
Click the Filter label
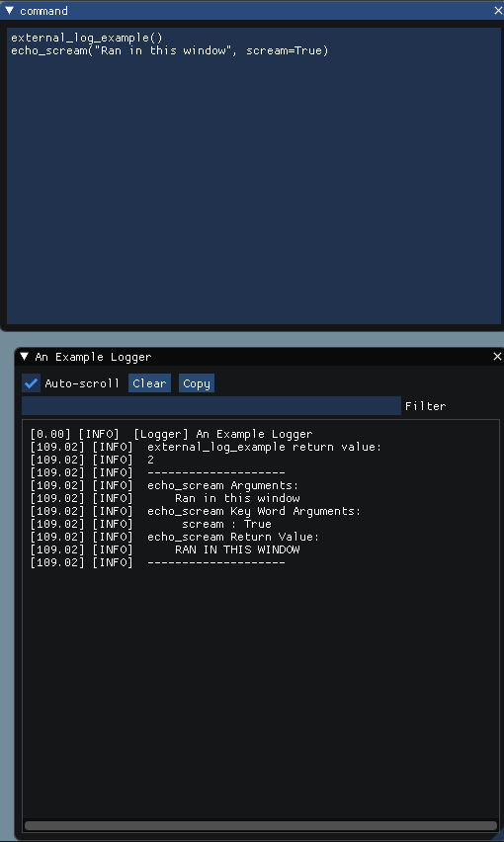(x=426, y=406)
